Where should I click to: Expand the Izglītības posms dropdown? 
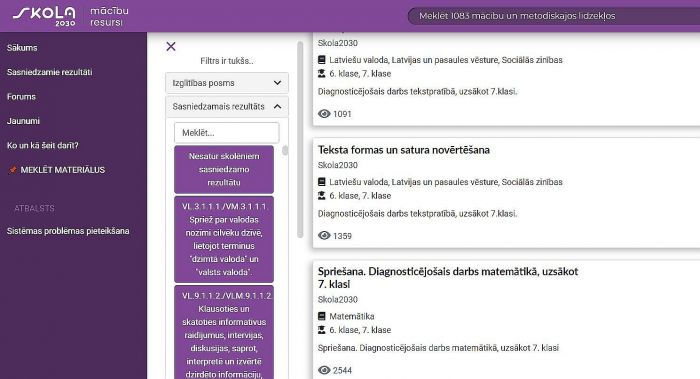(x=227, y=83)
